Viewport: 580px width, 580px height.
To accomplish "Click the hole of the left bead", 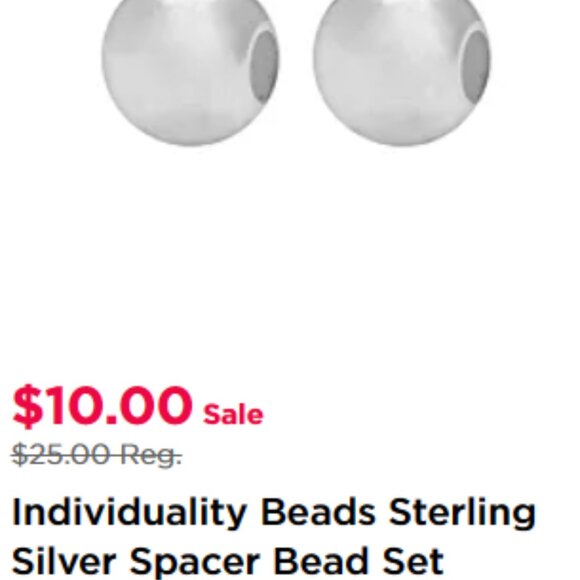I will click(263, 65).
